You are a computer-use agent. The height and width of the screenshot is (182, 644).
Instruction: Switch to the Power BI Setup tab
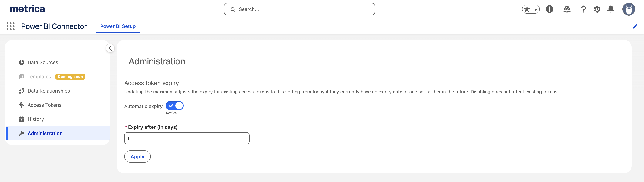coord(118,26)
